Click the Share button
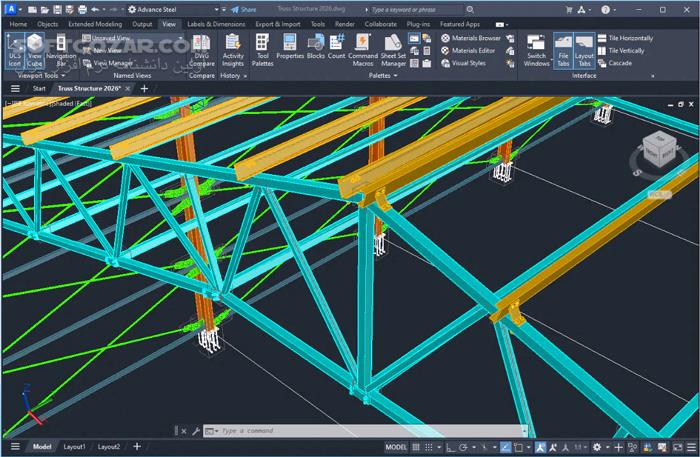 pos(243,9)
